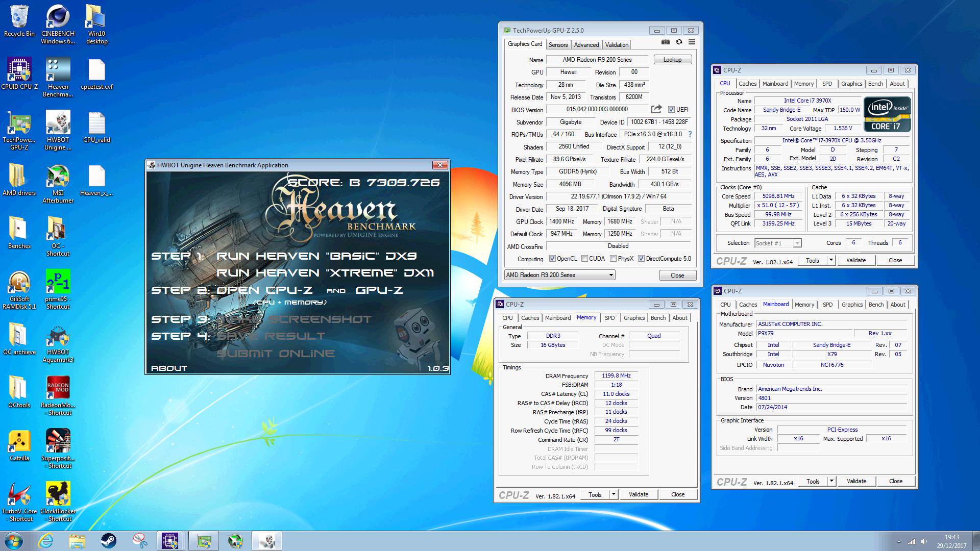The width and height of the screenshot is (980, 551).
Task: Open Catzilla desktop shortcut
Action: coord(19,445)
